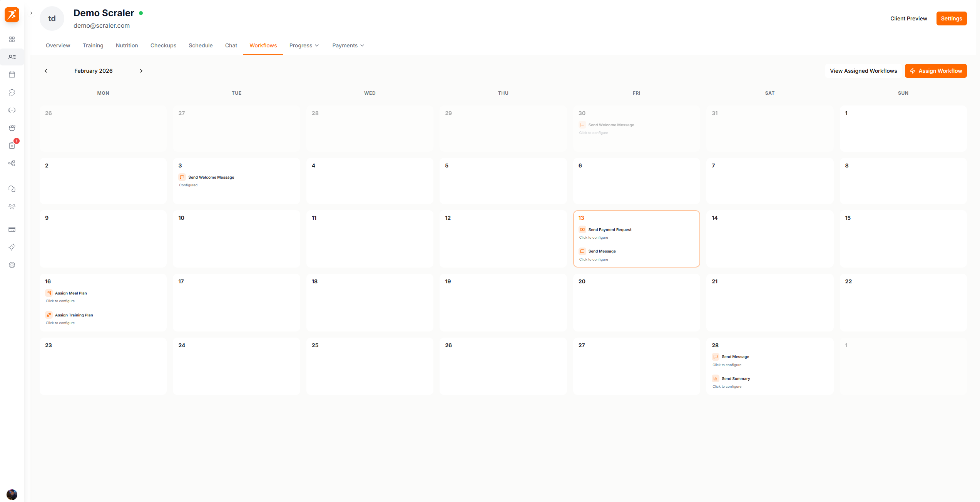The image size is (980, 502).
Task: Configure Send Payment Request on February 13
Action: point(609,229)
